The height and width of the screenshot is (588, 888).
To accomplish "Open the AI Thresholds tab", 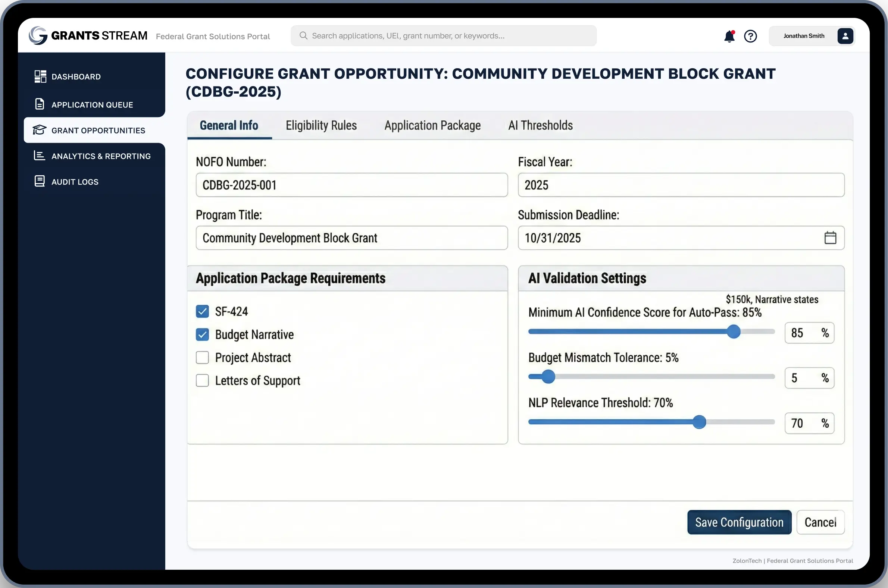I will pos(540,125).
